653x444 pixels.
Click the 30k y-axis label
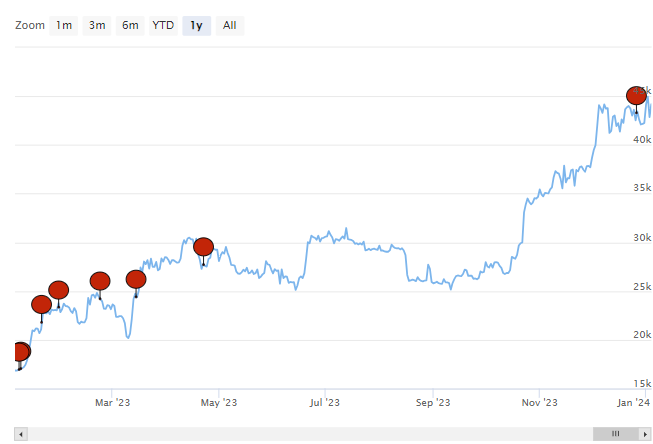click(642, 237)
